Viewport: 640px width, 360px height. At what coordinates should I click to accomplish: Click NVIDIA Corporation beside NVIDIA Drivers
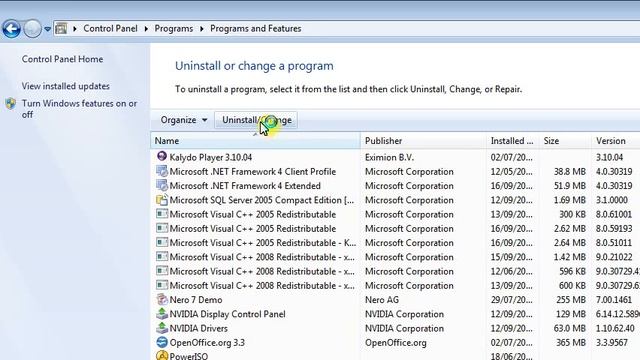404,328
